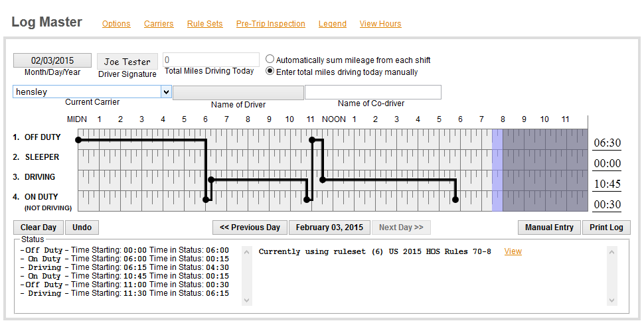Focus the Total Miles Driving Today field

coord(211,60)
